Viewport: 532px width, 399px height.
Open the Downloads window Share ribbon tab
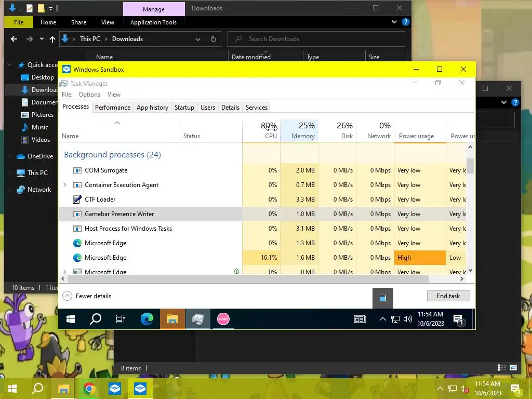[78, 22]
